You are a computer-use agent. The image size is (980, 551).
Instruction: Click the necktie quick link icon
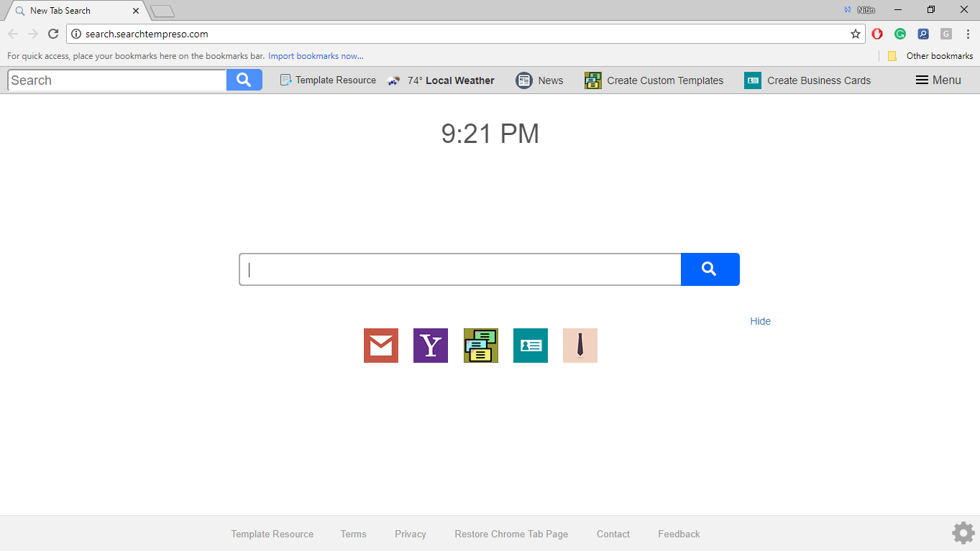580,346
